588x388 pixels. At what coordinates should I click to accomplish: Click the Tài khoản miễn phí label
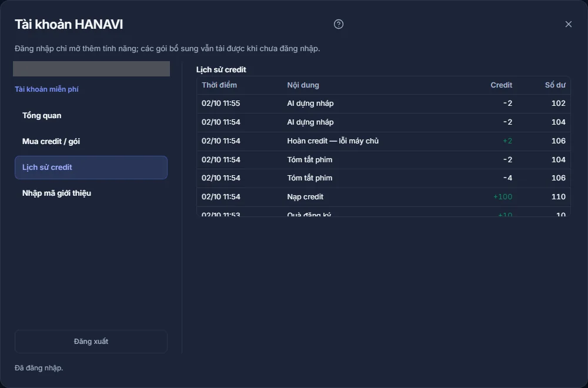47,89
